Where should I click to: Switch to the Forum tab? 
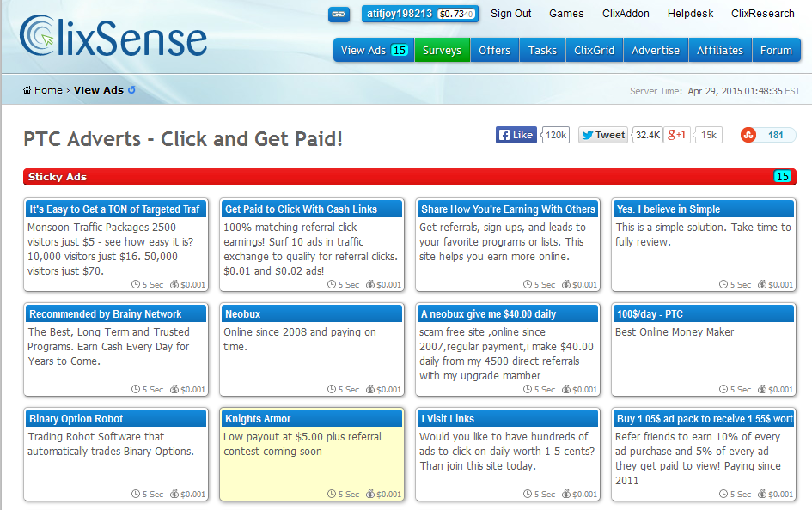[x=777, y=50]
